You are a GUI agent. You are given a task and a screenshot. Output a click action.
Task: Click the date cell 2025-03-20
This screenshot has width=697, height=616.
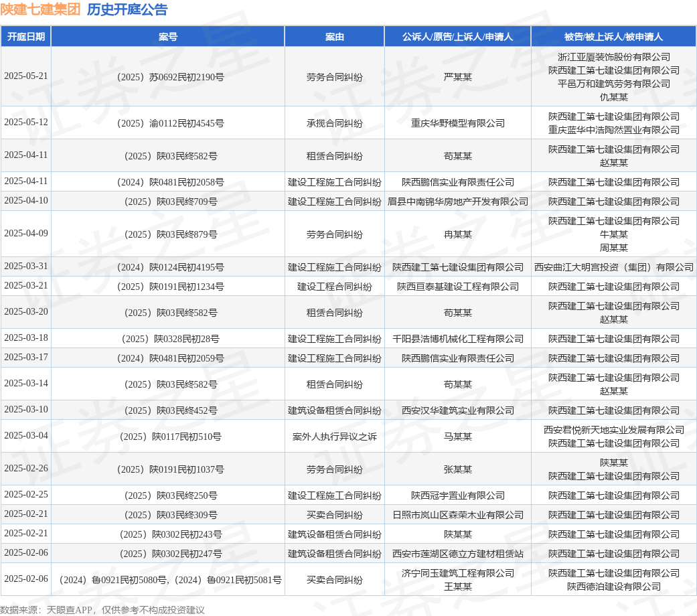26,311
